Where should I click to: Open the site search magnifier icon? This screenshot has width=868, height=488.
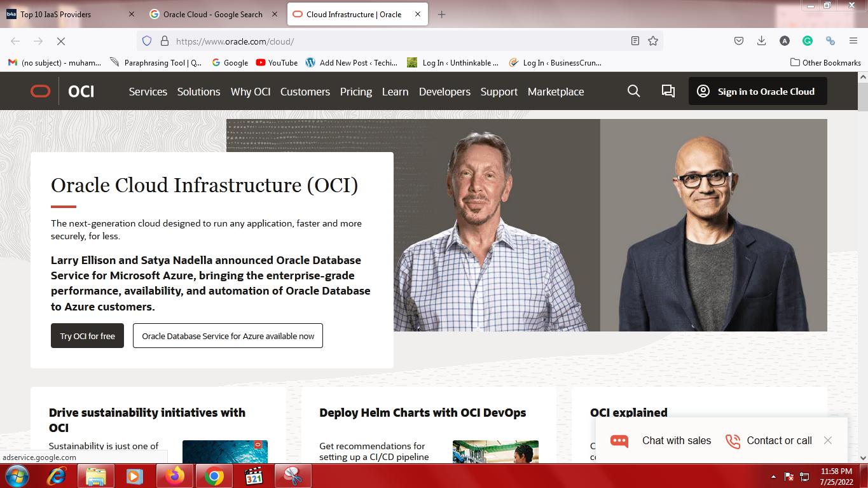[633, 91]
